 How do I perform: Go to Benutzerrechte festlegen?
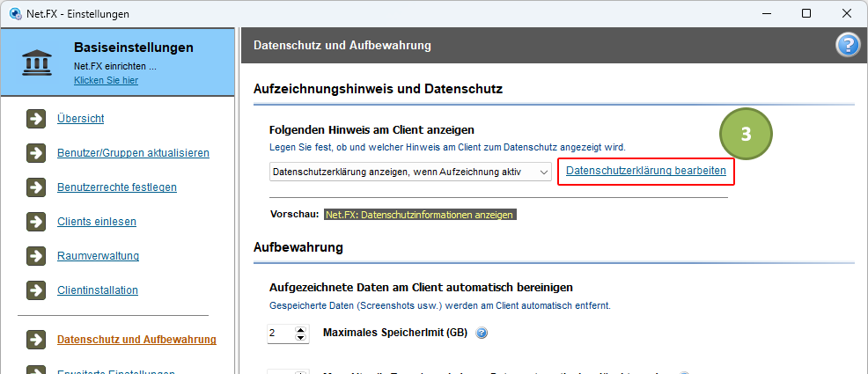click(x=117, y=187)
